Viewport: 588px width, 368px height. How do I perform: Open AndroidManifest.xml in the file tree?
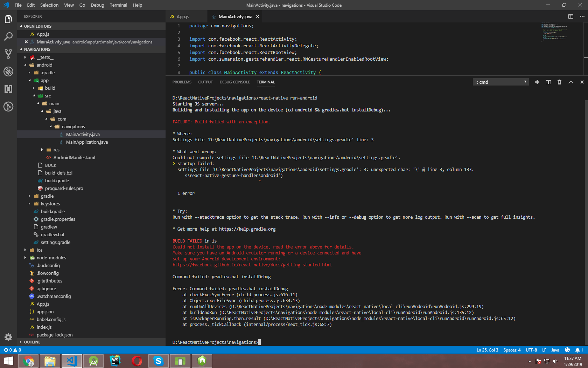point(74,157)
